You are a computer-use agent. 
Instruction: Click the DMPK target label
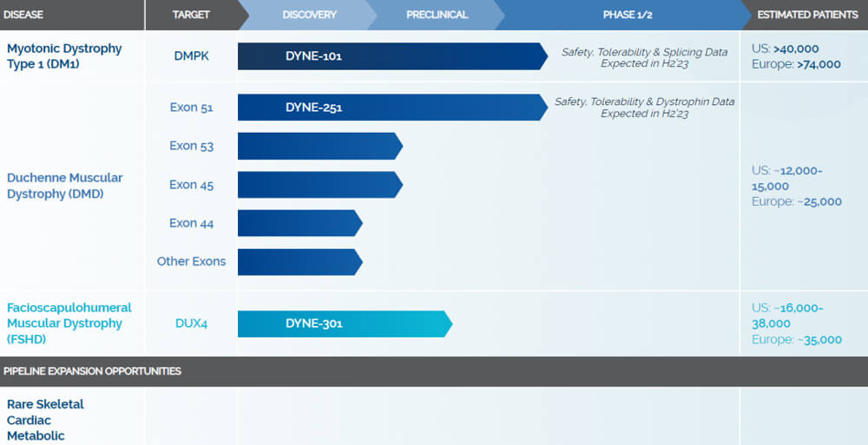pyautogui.click(x=191, y=56)
